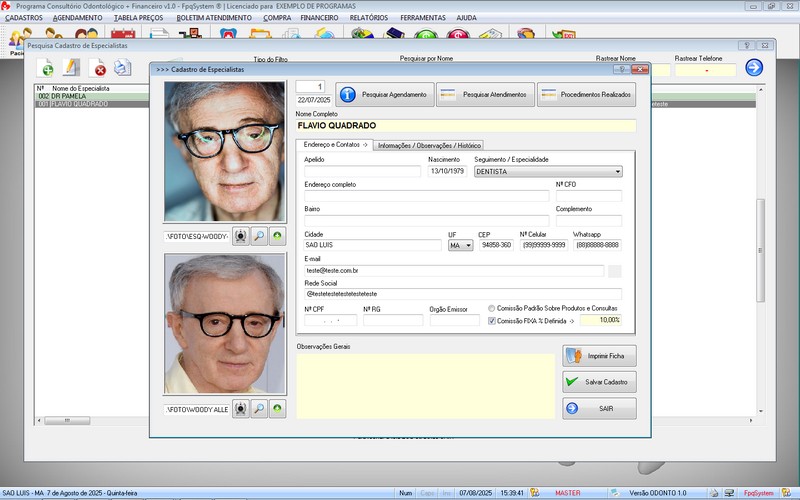800x500 pixels.
Task: Expand the UF state dropdown
Action: 468,245
